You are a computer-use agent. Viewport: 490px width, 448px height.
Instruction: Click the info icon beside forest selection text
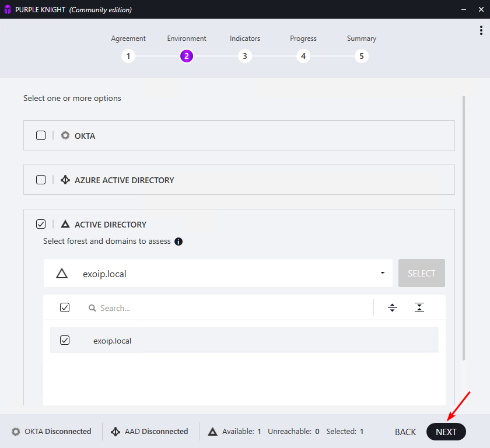tap(178, 242)
